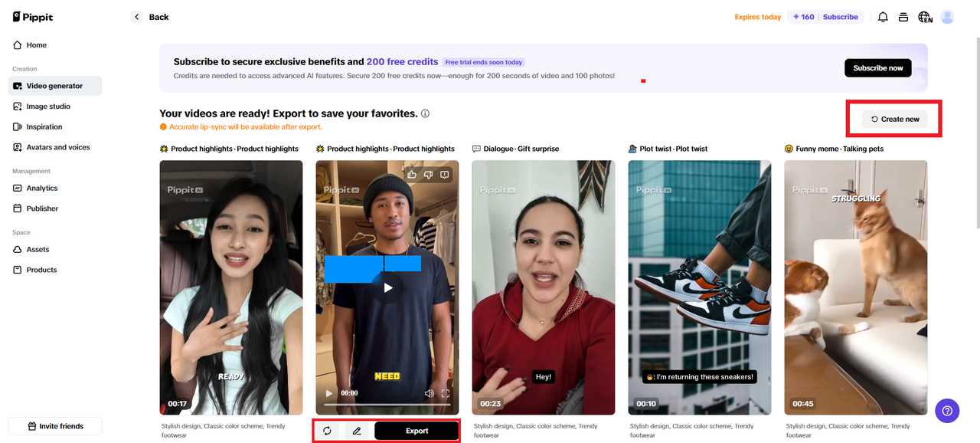
Task: Open the EN language selector
Action: (x=925, y=16)
